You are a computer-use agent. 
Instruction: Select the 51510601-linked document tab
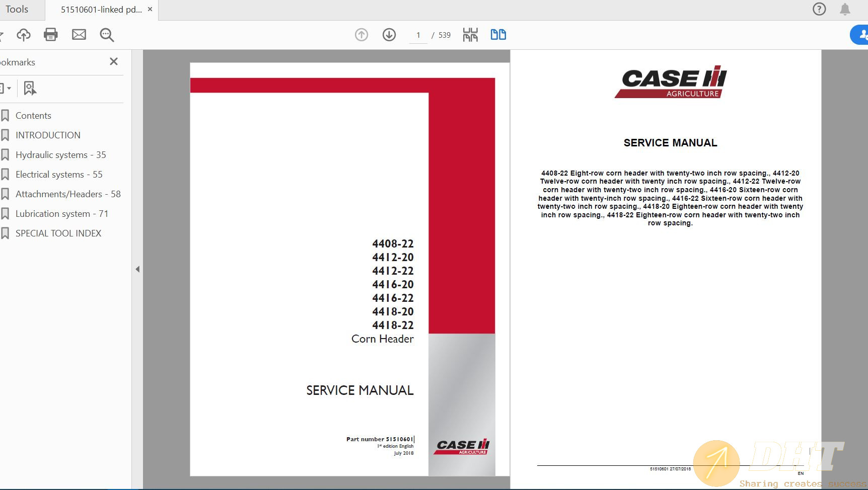point(99,9)
